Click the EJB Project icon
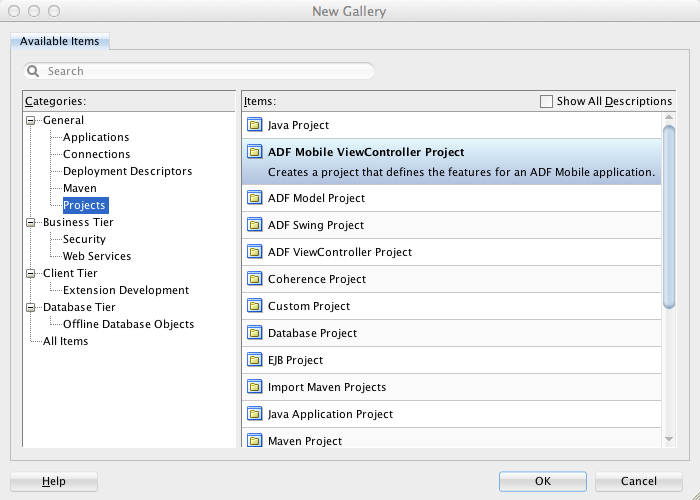 point(254,360)
